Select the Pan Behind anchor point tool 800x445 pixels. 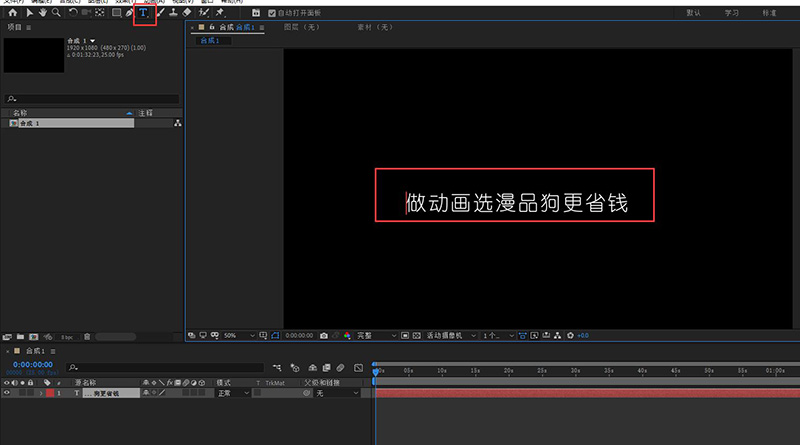point(100,13)
